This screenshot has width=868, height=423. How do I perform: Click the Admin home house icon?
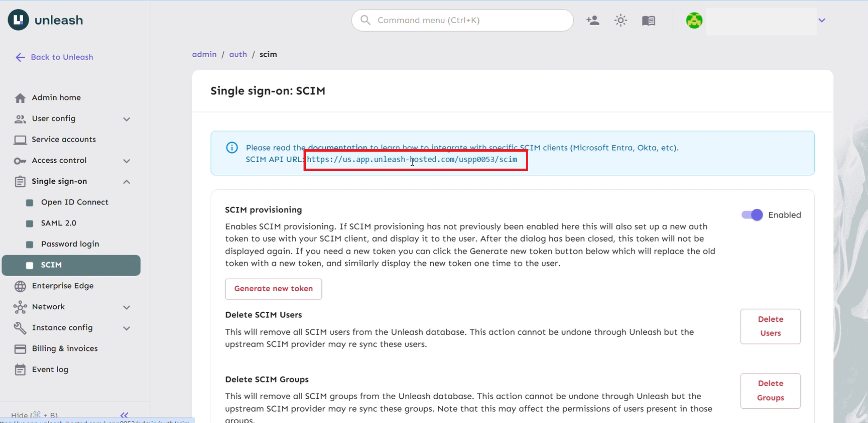(20, 98)
